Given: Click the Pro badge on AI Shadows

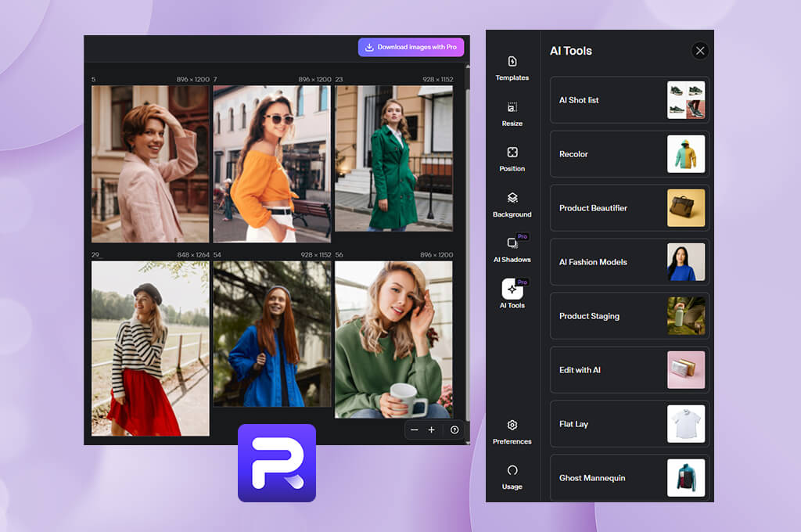Looking at the screenshot, I should pos(522,236).
